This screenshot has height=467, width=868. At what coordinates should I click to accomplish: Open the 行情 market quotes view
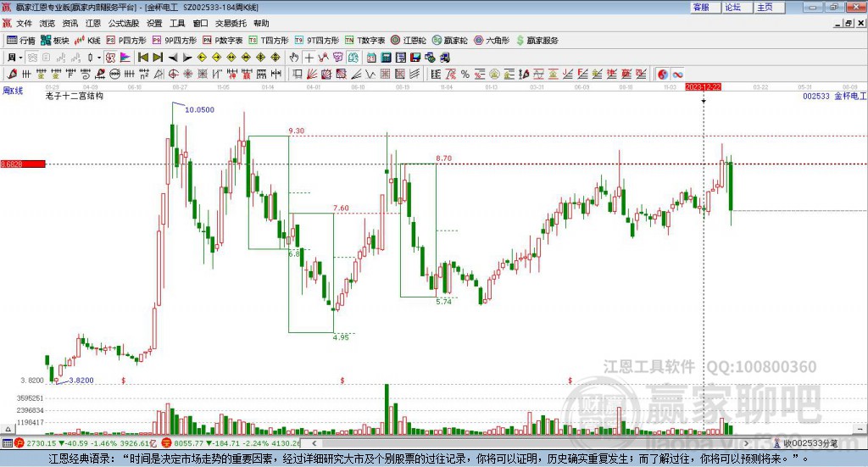(x=21, y=41)
